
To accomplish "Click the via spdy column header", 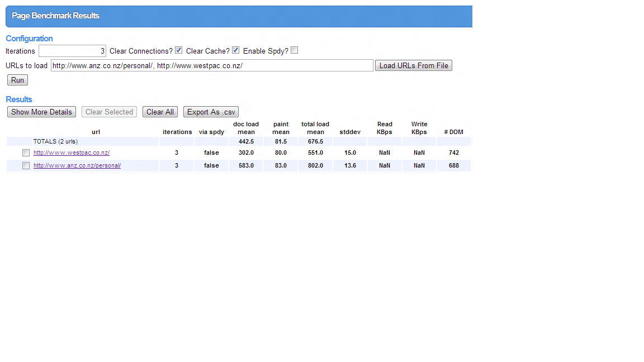I will coord(211,132).
